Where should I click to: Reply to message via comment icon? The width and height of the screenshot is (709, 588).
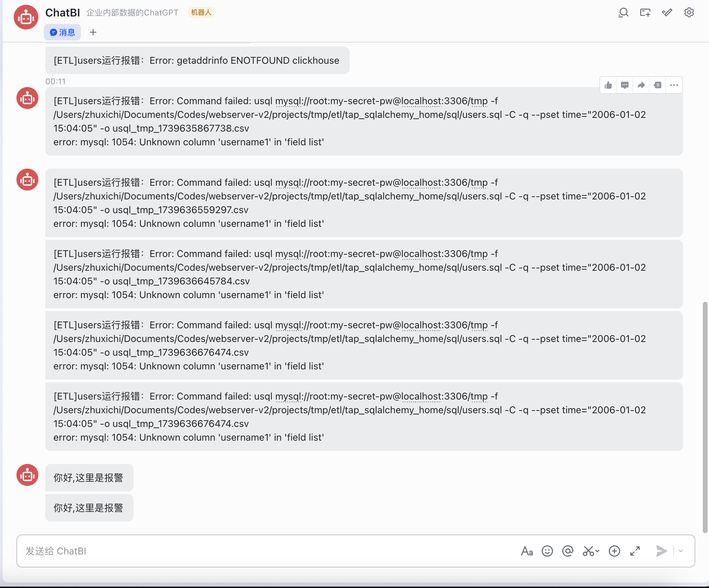(625, 85)
